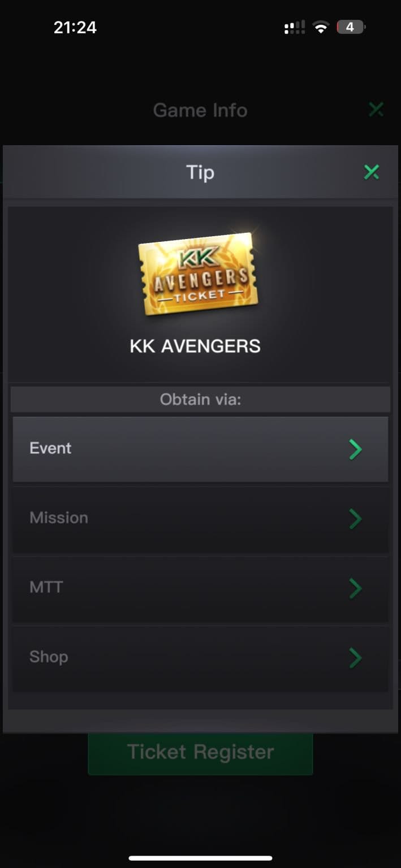
Task: Click the MTT row green chevron
Action: click(355, 588)
